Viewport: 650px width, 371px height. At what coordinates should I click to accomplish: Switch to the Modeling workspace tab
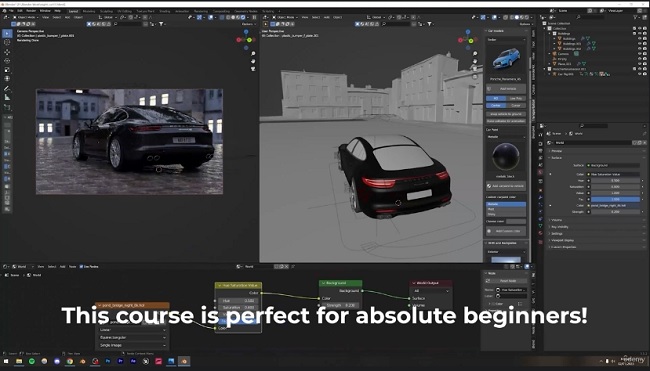(x=89, y=11)
